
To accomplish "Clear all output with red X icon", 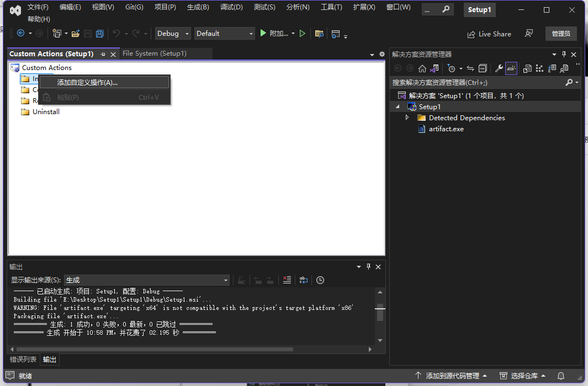I will 287,280.
